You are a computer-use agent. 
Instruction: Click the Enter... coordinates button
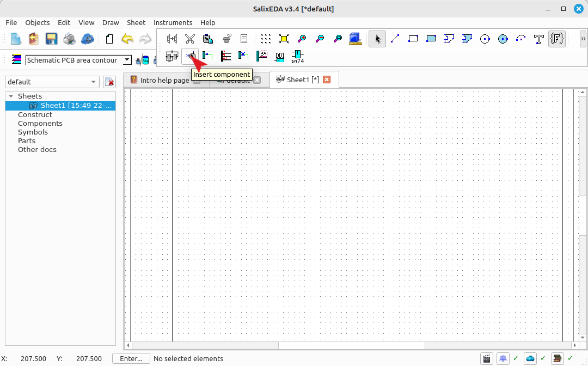131,358
